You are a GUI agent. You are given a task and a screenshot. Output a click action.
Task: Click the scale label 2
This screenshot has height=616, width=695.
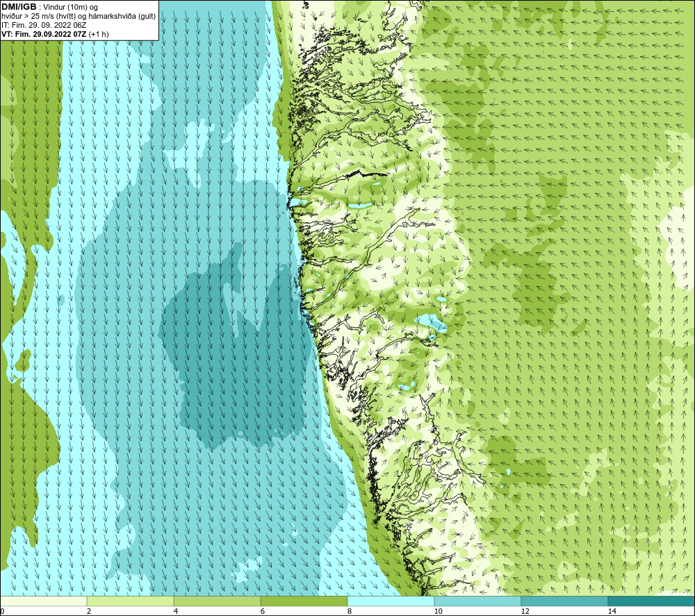pyautogui.click(x=89, y=611)
